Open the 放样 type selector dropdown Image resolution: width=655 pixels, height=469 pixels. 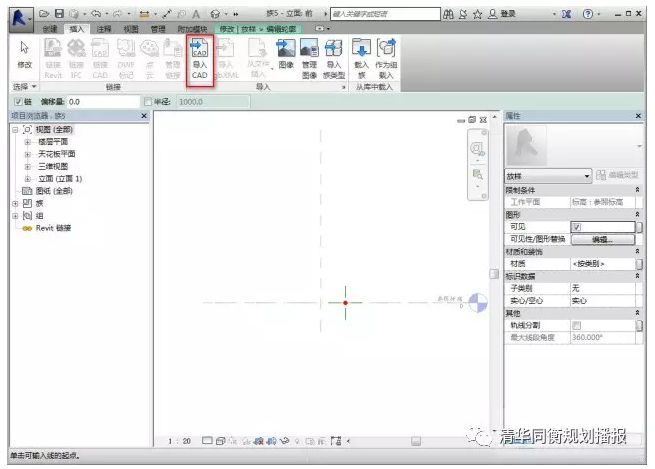tap(587, 176)
